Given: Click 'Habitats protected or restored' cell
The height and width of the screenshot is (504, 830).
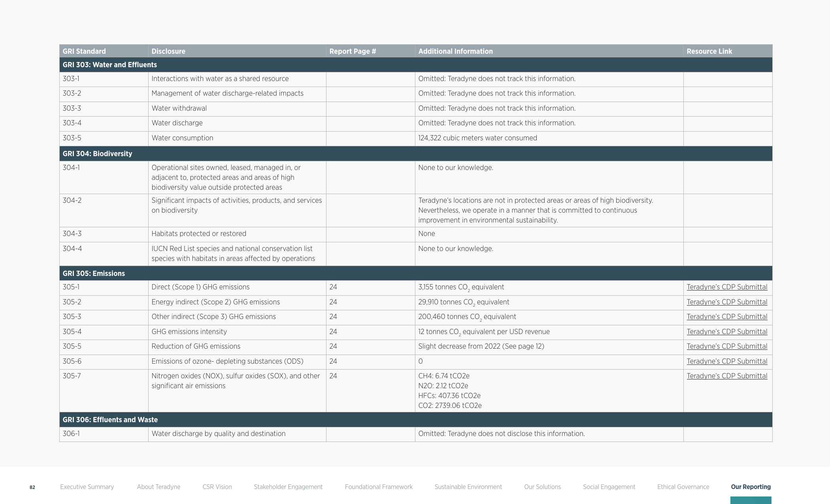Looking at the screenshot, I should (x=237, y=234).
